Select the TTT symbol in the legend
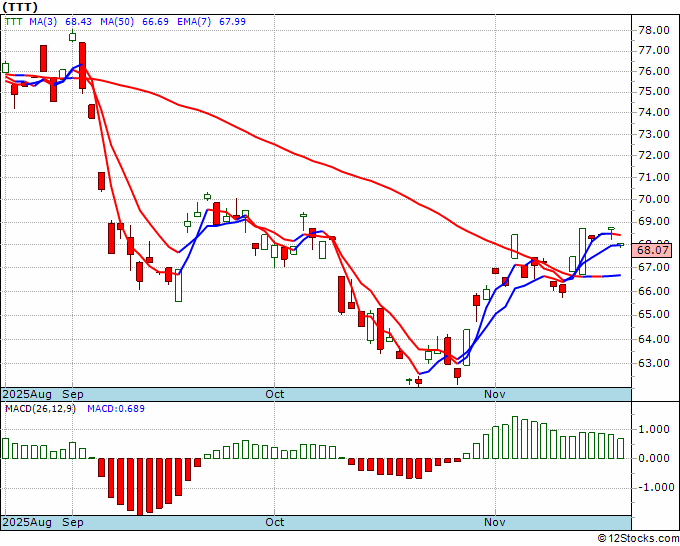Viewport: 680px width, 546px height. click(13, 21)
